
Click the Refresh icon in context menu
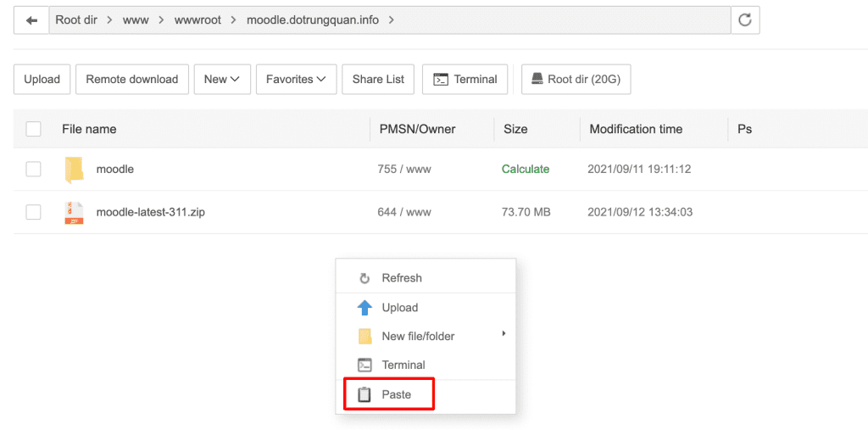364,278
